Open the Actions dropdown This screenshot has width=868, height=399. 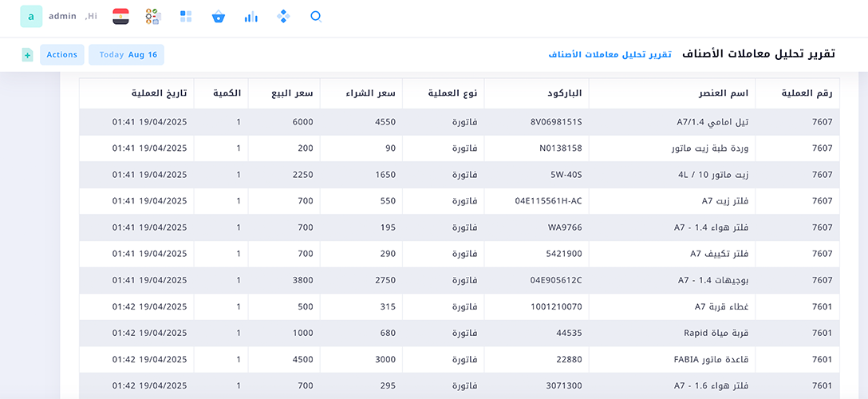point(61,55)
